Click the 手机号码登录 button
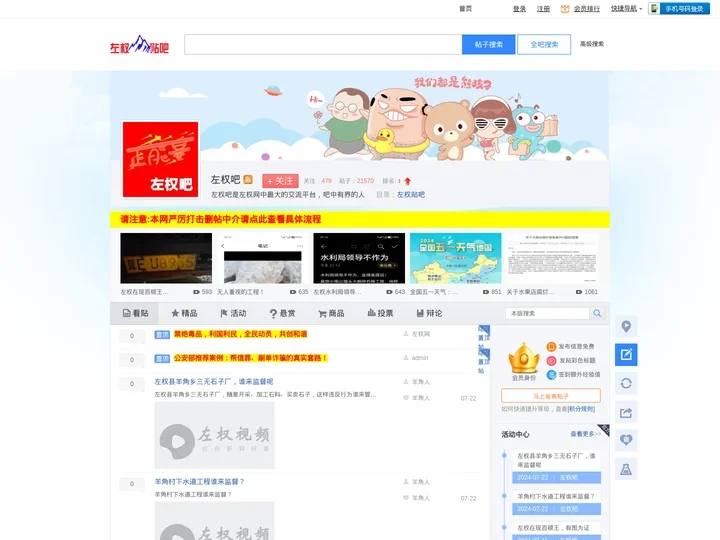Viewport: 720px width, 540px height. tap(679, 8)
